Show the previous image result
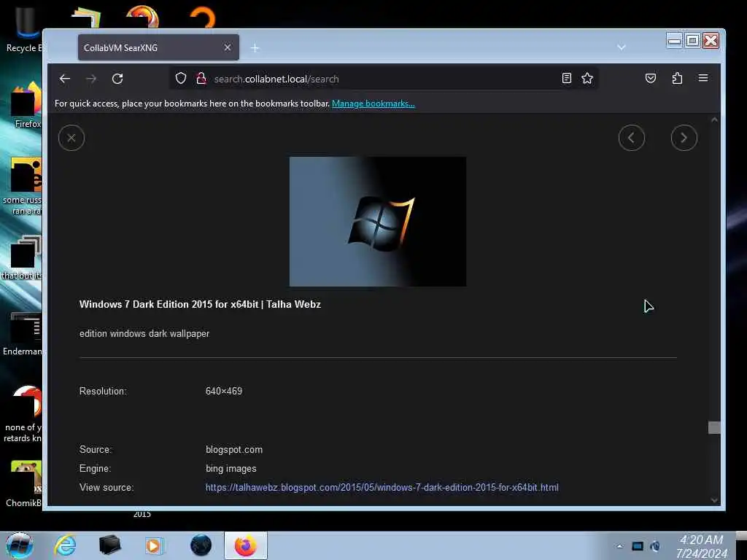 click(x=632, y=138)
